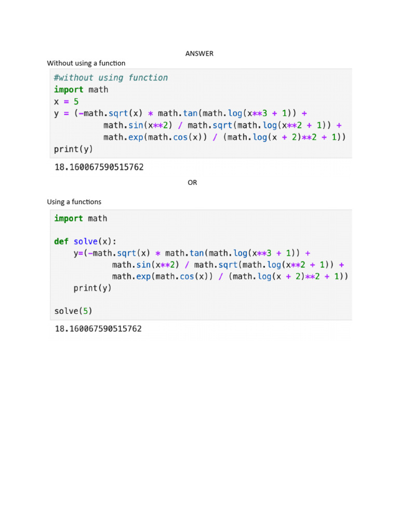This screenshot has width=399, height=532.
Task: Click the 'OR' separator text
Action: [x=192, y=182]
